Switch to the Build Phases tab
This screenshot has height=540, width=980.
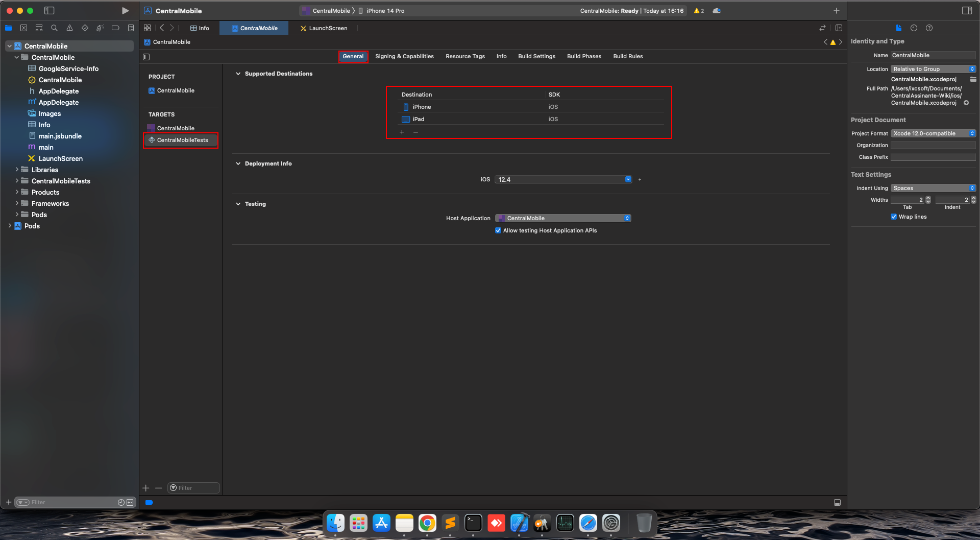[584, 56]
